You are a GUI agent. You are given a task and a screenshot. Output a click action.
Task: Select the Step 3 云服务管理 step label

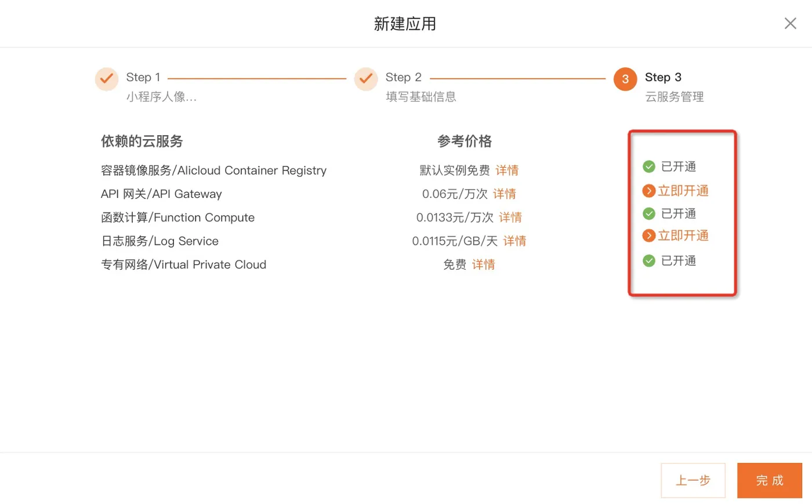click(x=674, y=87)
